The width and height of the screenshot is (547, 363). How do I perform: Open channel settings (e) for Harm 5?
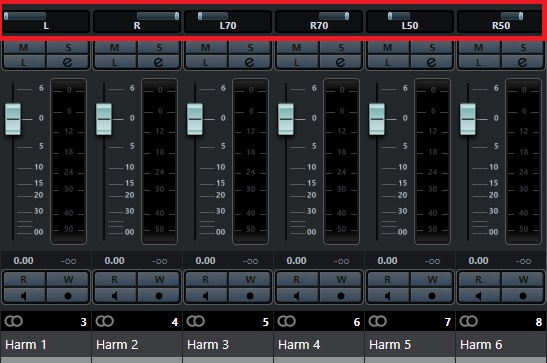432,62
